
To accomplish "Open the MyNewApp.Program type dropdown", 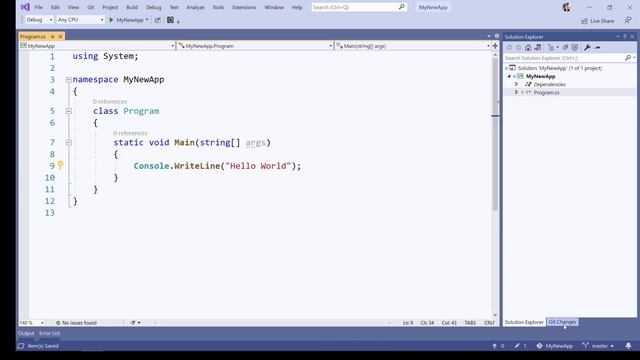I will (255, 46).
